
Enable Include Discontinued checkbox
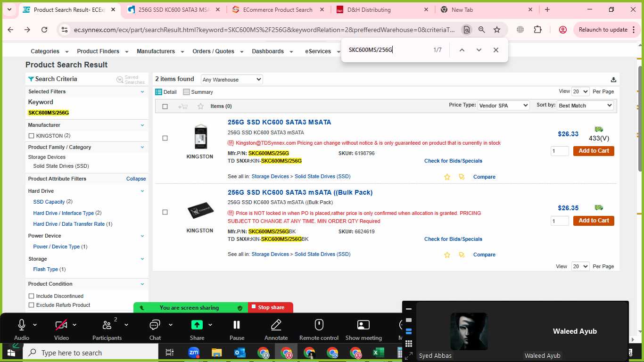coord(32,296)
